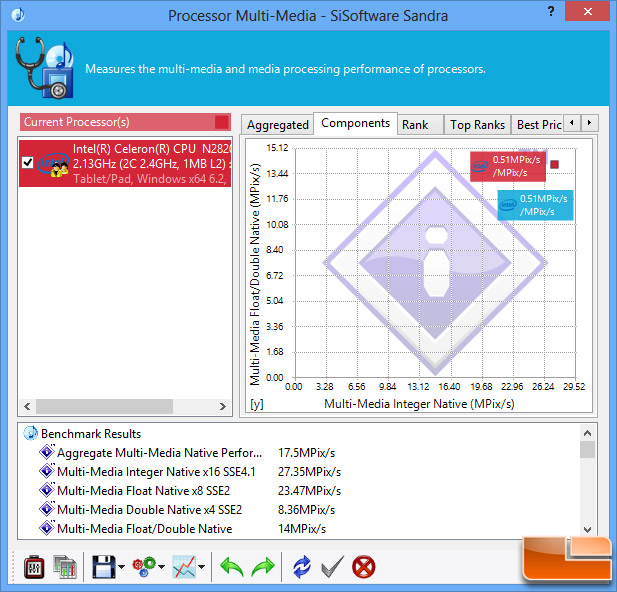Select Multi-Media Integer Native x16 SSE4.1 row

[156, 472]
